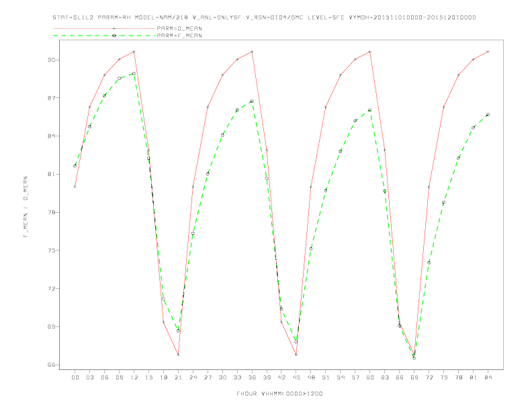Click the x-axis tick label 24
Screen dimensions: 532x411
(193, 377)
